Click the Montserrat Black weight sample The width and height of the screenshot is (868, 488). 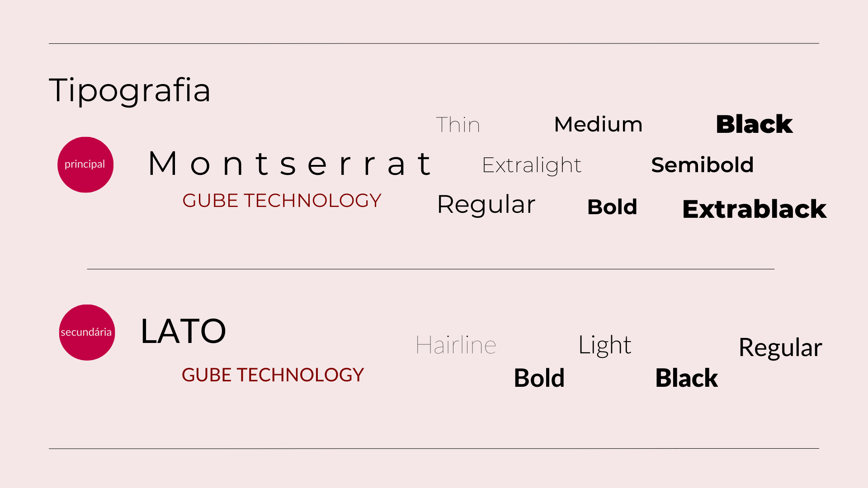[x=754, y=124]
